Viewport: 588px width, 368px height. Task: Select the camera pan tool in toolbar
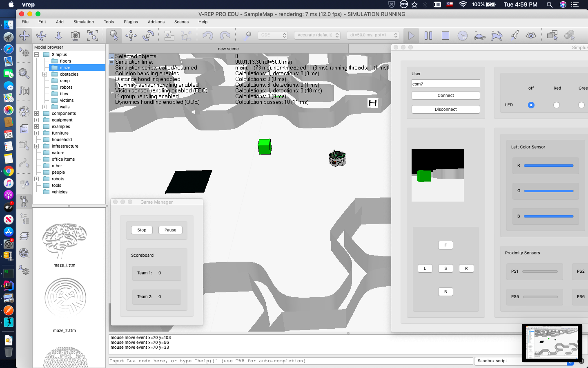tap(24, 36)
